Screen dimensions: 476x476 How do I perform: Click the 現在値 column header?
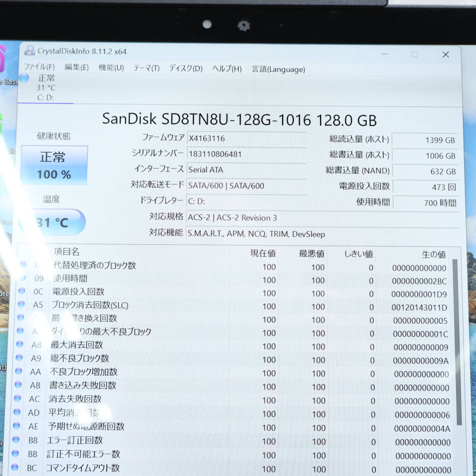(263, 253)
